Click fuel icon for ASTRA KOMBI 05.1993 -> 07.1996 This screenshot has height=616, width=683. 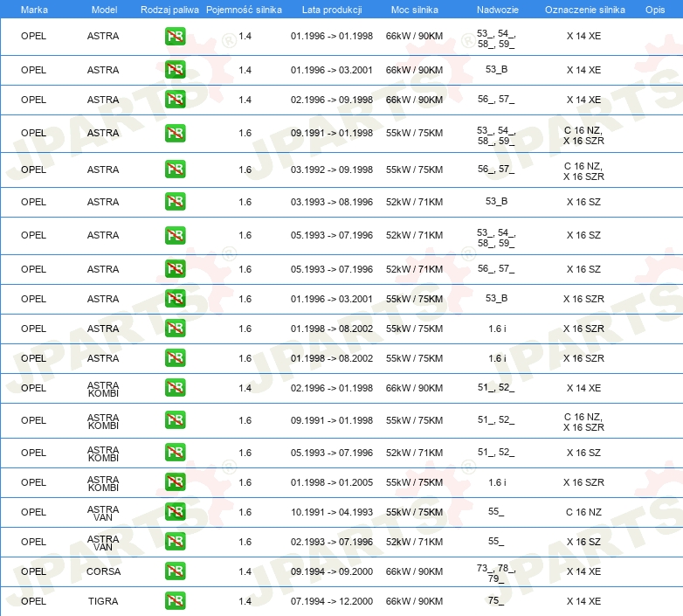coord(175,453)
